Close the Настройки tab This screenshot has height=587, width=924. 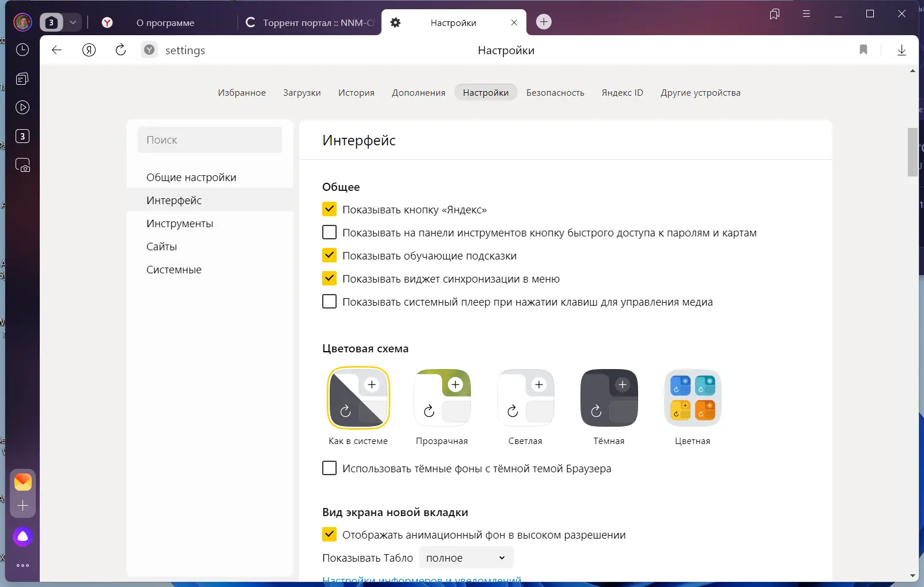[x=514, y=22]
